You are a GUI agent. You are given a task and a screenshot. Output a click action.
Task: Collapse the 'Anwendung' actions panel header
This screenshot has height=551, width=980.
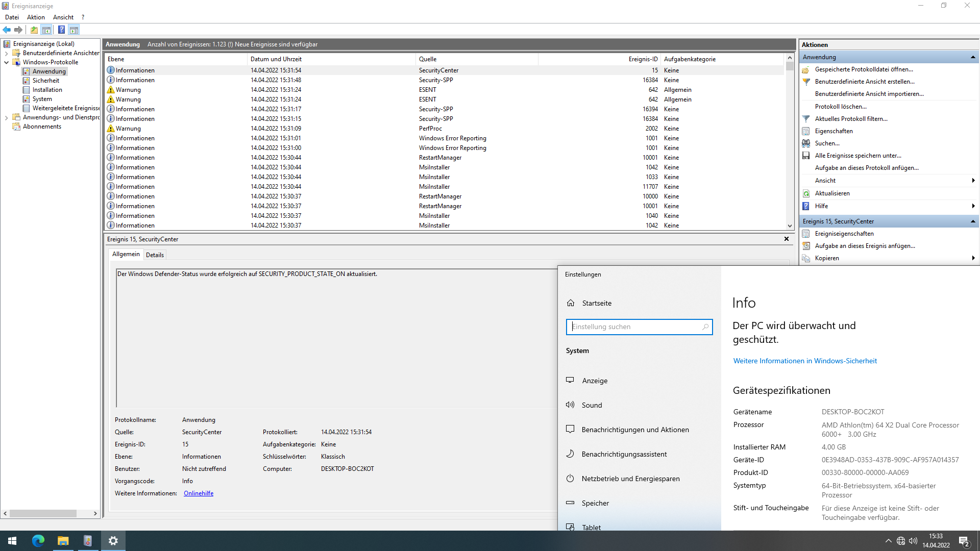(x=974, y=57)
